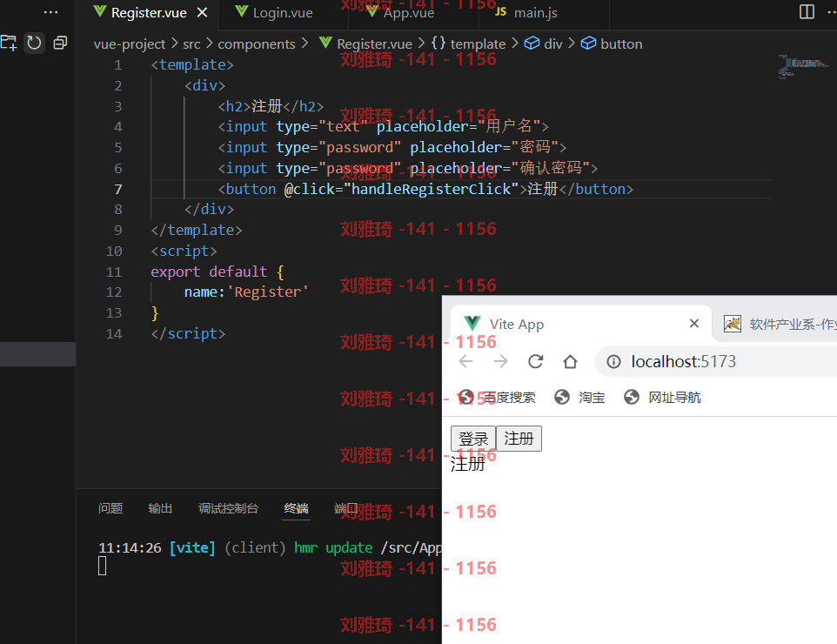Close the Register.vue tab
This screenshot has height=644, width=837.
[x=203, y=12]
